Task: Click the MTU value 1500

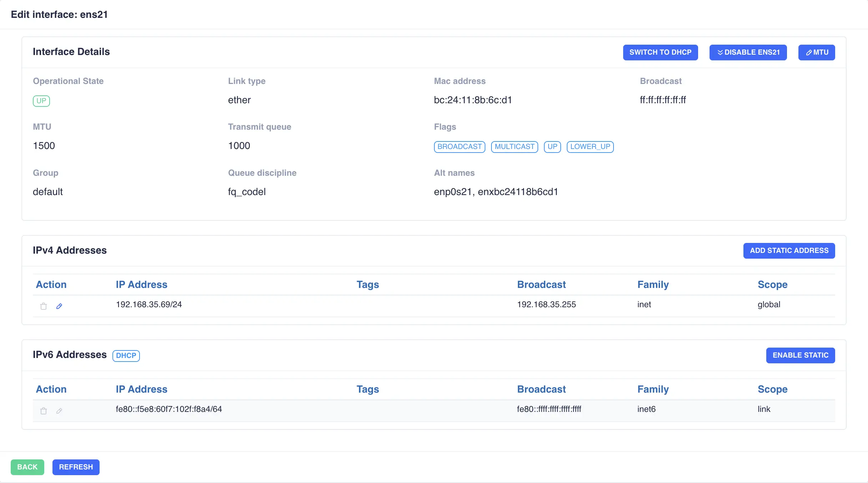Action: [x=44, y=146]
